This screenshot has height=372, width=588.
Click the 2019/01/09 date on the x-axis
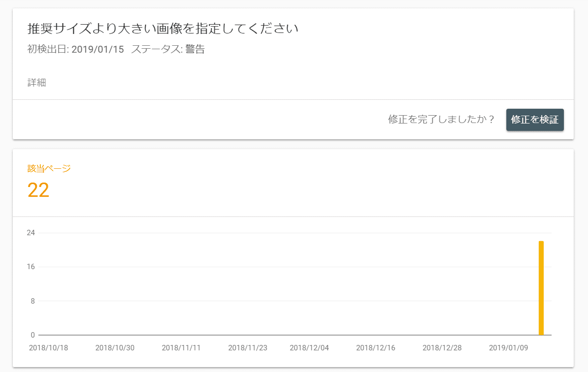pyautogui.click(x=508, y=348)
